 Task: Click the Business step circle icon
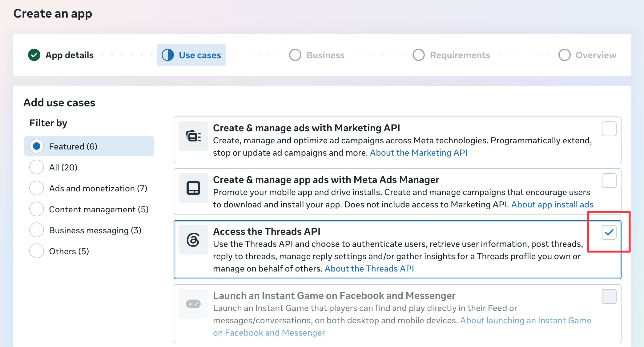point(295,55)
